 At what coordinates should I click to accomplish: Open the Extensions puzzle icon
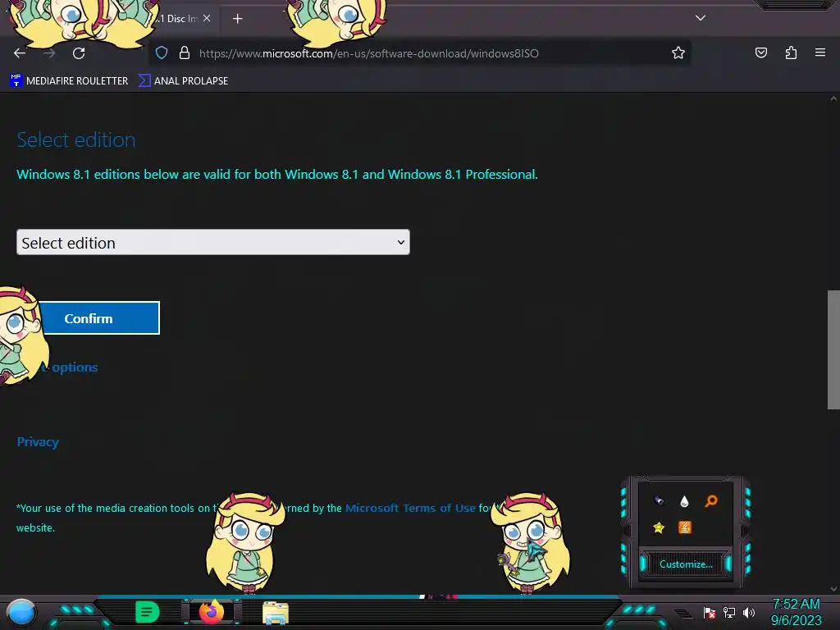click(x=791, y=53)
